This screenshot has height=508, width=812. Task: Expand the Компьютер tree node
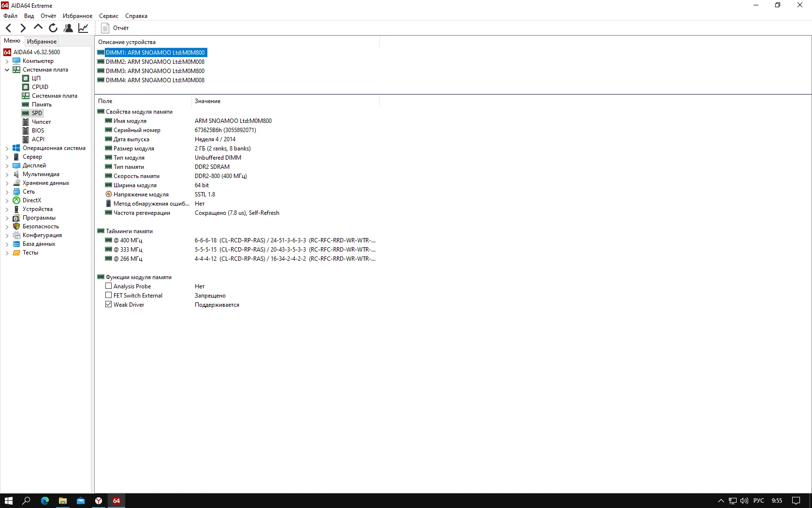(x=7, y=61)
